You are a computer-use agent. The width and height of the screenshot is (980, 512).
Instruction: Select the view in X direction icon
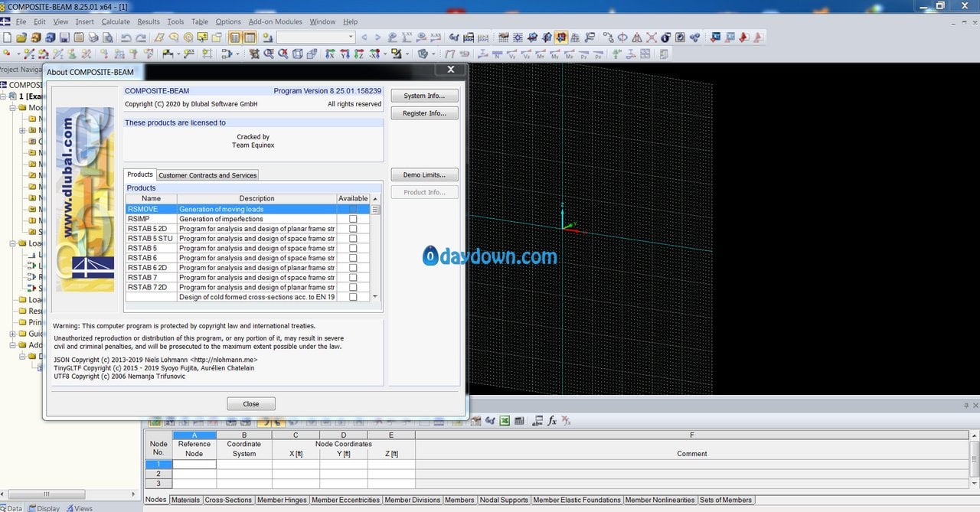coord(330,54)
